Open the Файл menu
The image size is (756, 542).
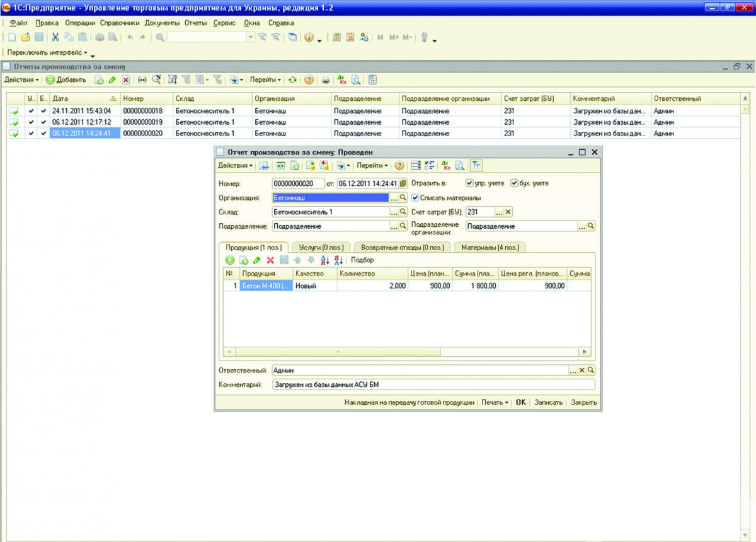click(x=18, y=23)
